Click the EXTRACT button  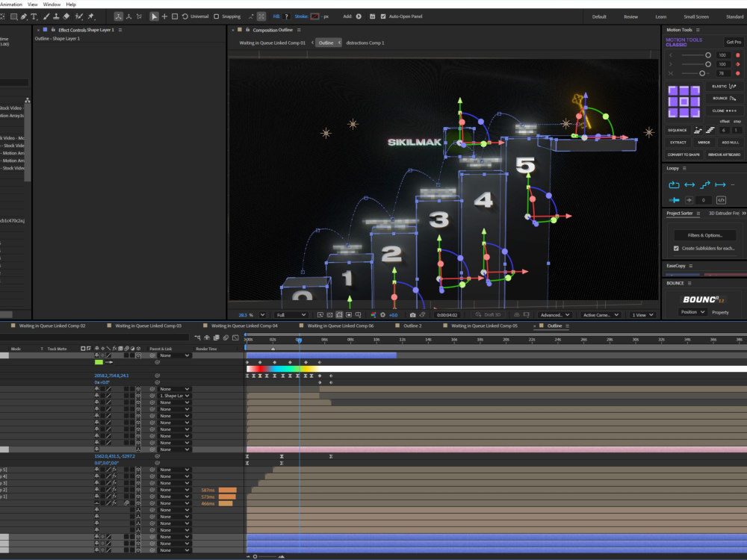[x=678, y=143]
